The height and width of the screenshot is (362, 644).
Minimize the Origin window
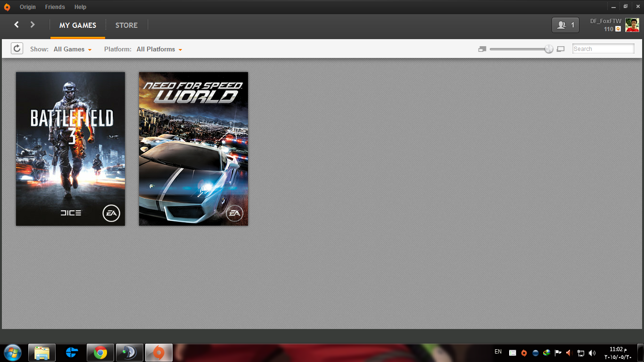pos(613,7)
